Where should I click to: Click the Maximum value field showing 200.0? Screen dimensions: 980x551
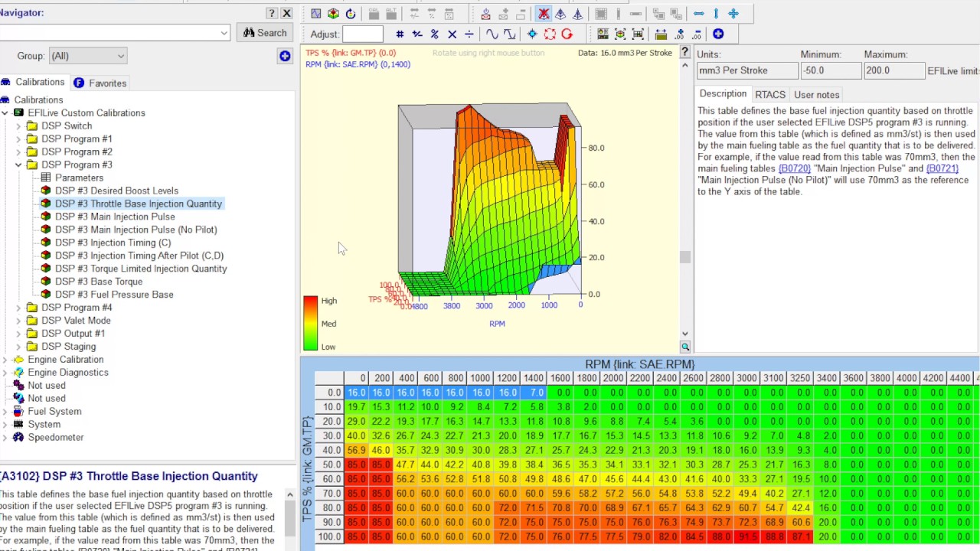[x=894, y=70]
